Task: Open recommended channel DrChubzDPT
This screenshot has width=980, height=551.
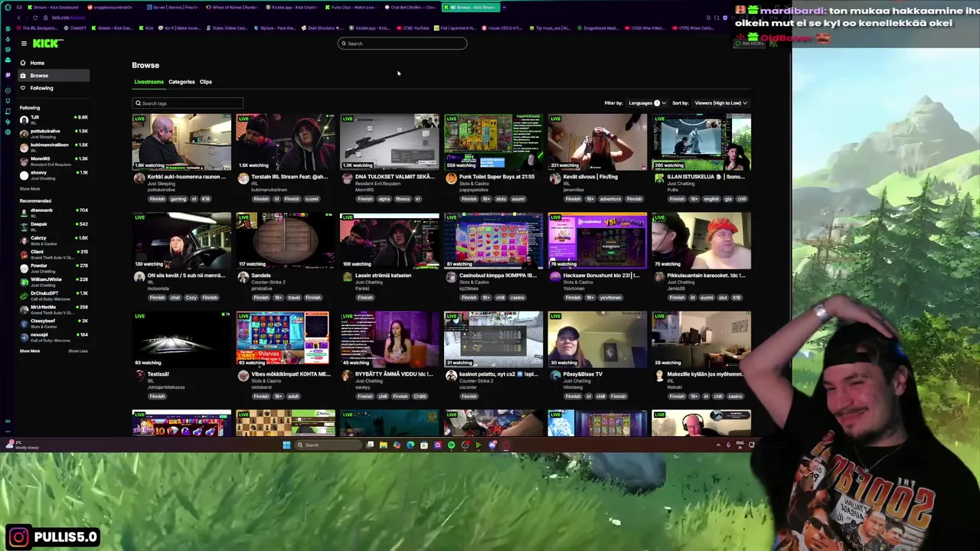Action: point(54,295)
